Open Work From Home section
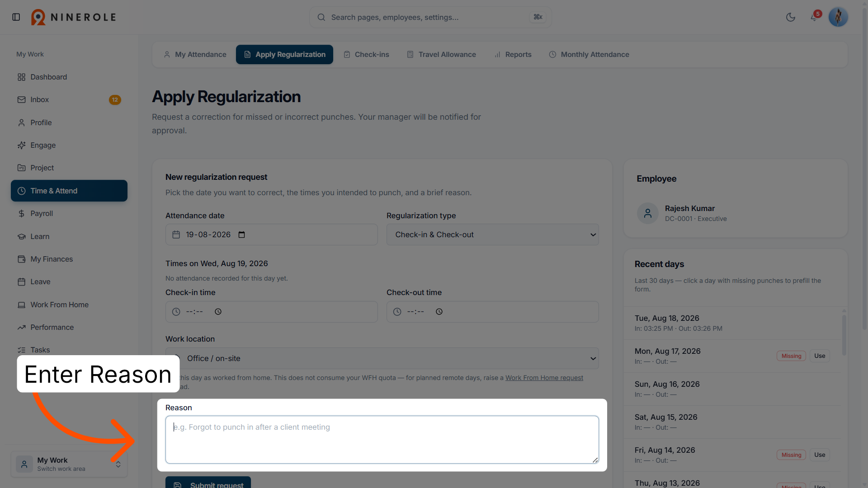868x488 pixels. (x=69, y=305)
